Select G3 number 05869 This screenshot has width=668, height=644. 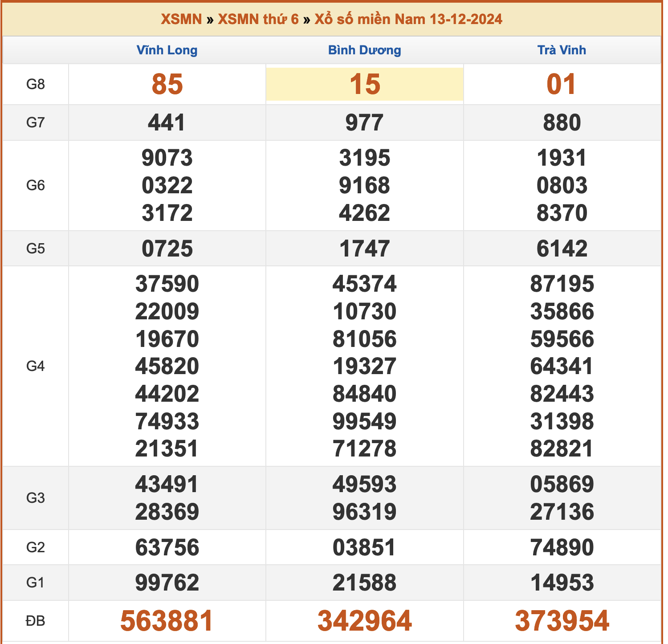(x=562, y=485)
